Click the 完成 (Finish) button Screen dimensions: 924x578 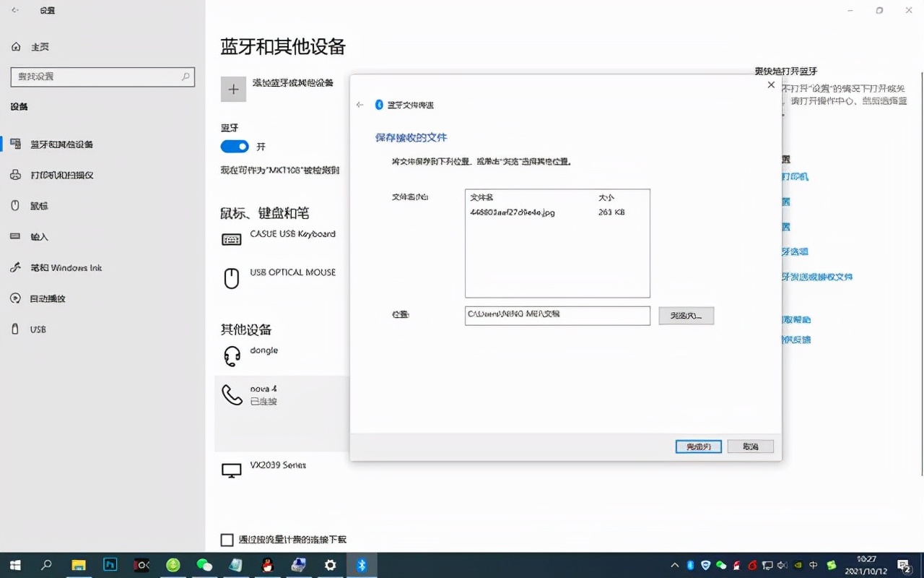pos(697,446)
